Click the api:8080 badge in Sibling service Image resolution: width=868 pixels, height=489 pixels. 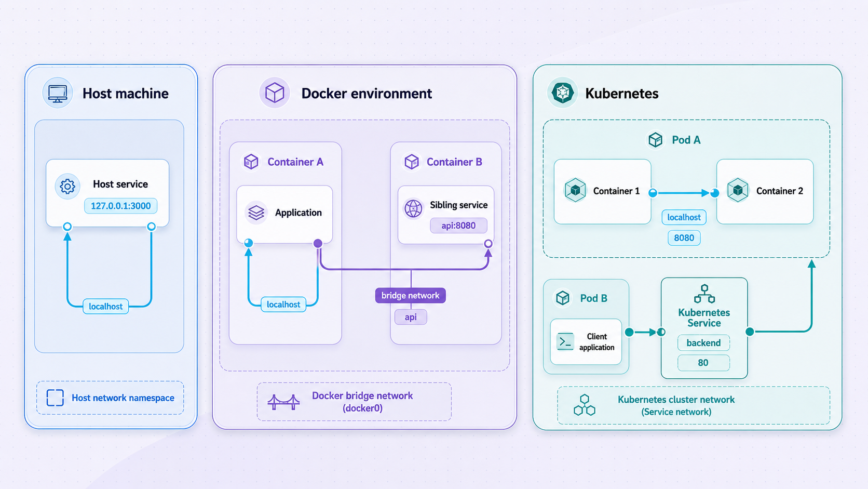coord(458,226)
